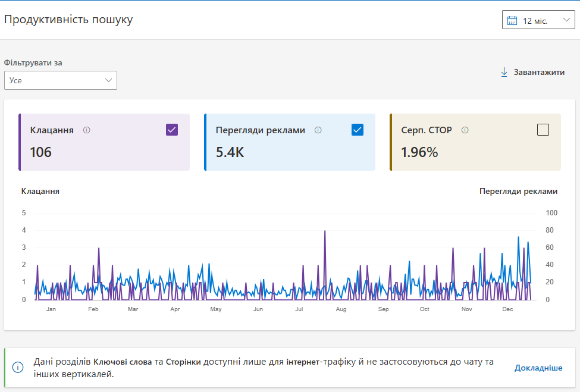The height and width of the screenshot is (392, 580).
Task: Click the Продуктивність пошуку page heading
Action: (68, 20)
